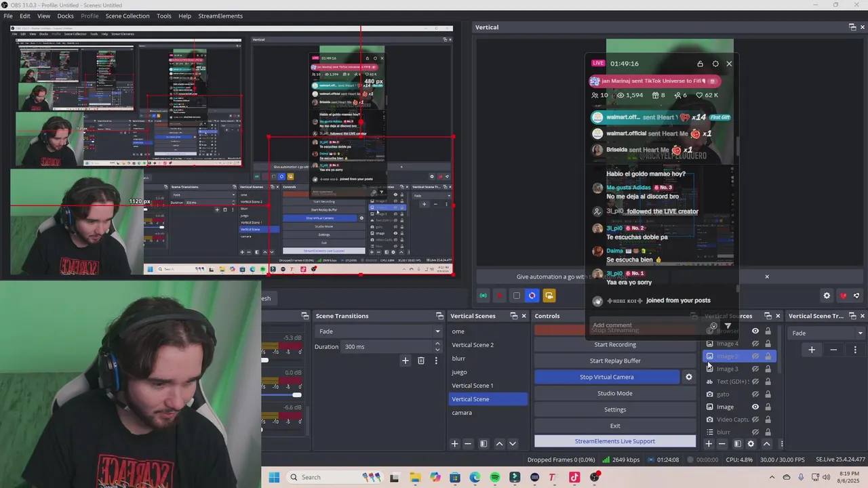Click the yellow icon under Vertical preview
The height and width of the screenshot is (488, 868).
549,296
